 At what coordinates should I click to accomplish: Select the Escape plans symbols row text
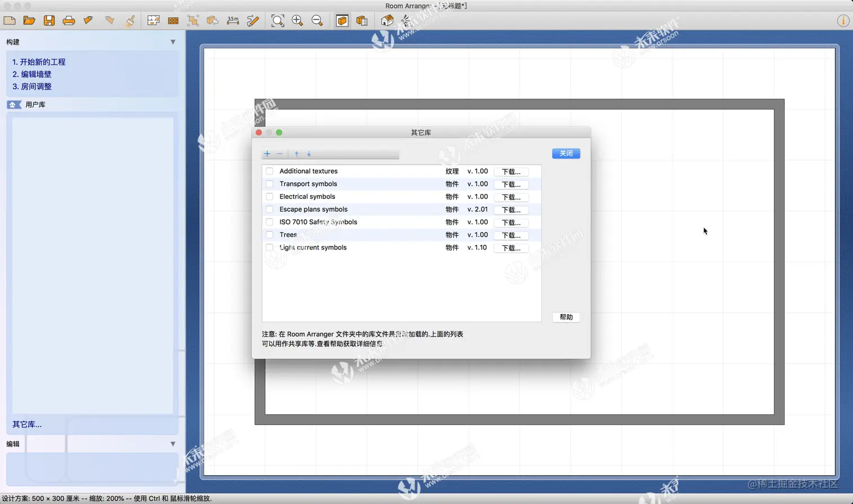(313, 209)
